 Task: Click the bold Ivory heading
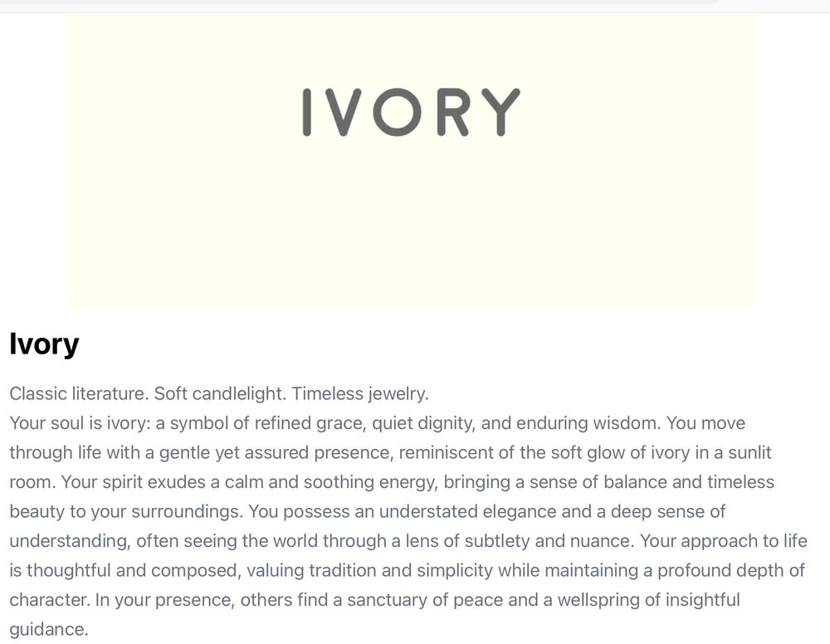point(44,344)
